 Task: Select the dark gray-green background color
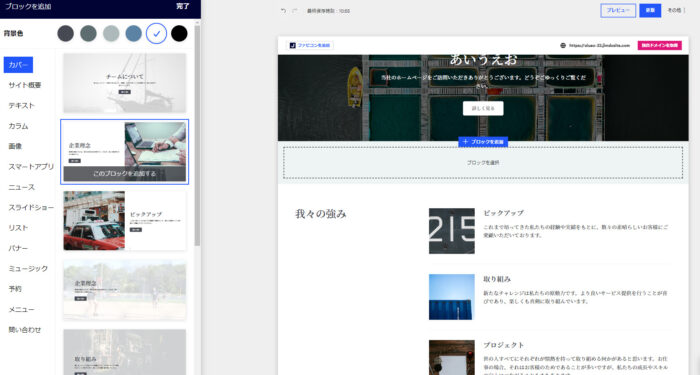pyautogui.click(x=88, y=33)
